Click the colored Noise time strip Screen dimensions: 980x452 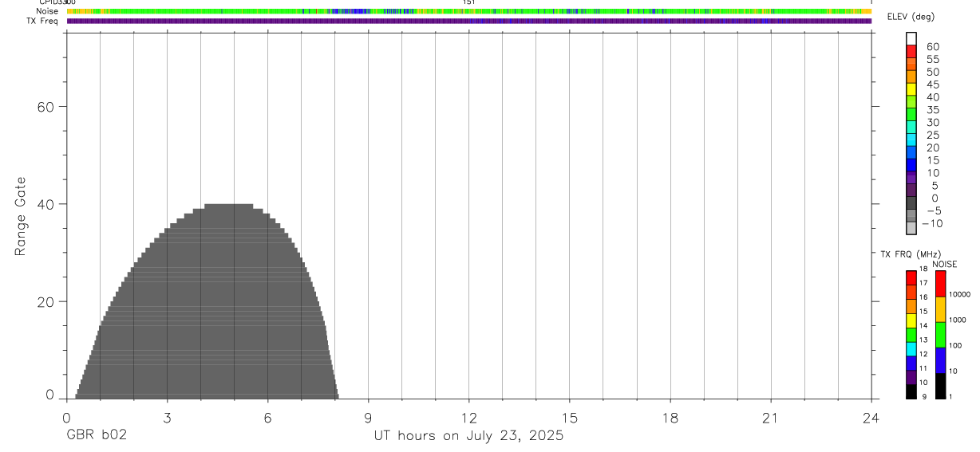click(x=469, y=11)
